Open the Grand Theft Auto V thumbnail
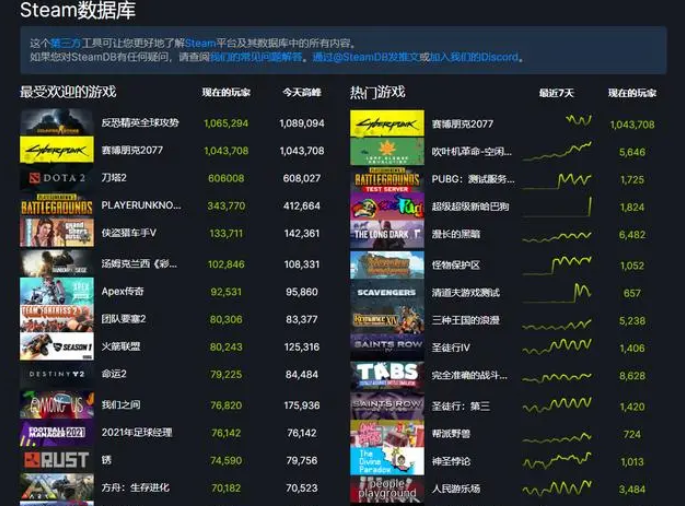This screenshot has width=685, height=506. click(57, 232)
